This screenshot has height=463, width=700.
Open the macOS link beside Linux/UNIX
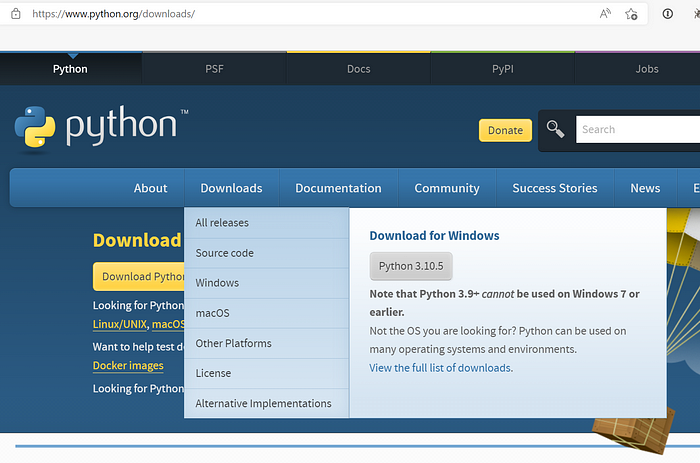[168, 324]
